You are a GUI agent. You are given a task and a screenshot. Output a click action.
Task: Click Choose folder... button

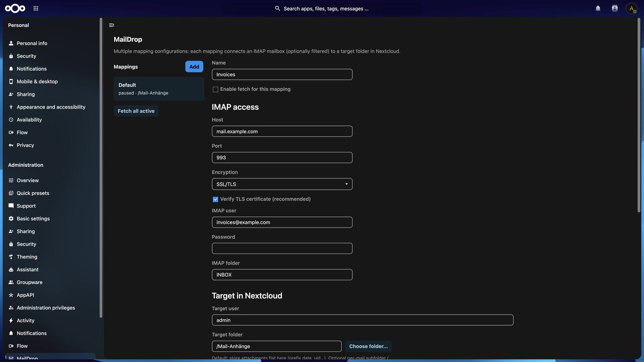(368, 346)
